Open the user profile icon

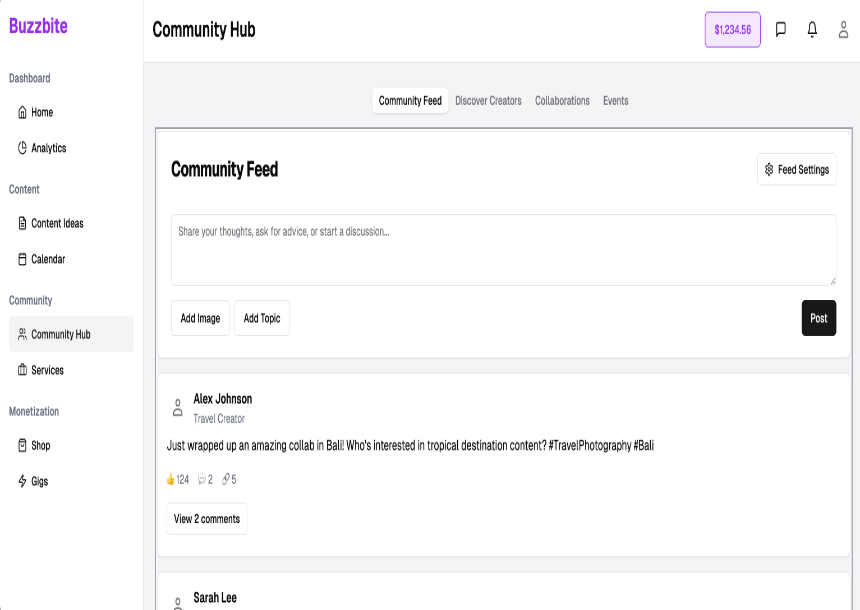pyautogui.click(x=843, y=30)
